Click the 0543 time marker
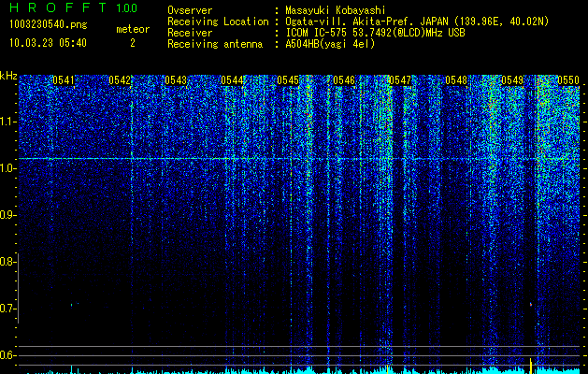Viewport: 588px width, 374px height. (x=176, y=80)
